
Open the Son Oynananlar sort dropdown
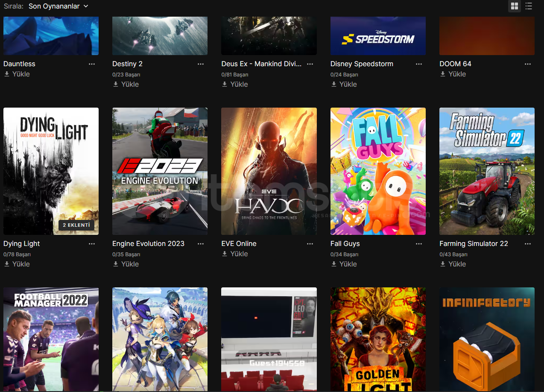click(x=58, y=6)
